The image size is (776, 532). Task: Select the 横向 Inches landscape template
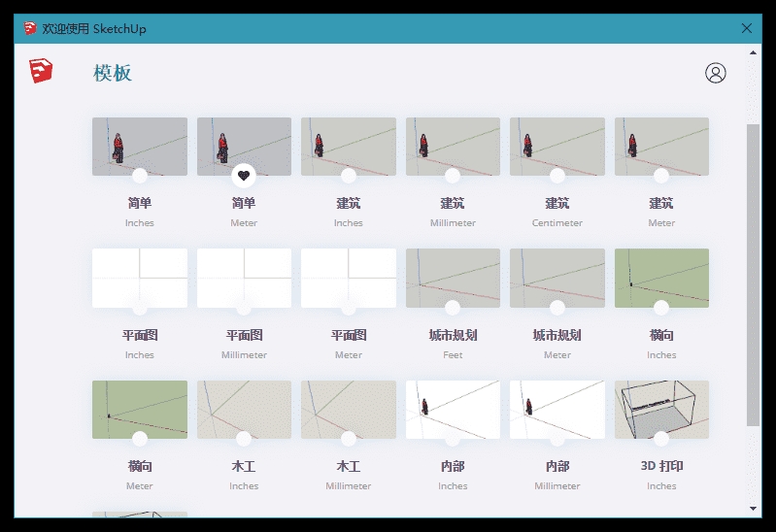[661, 278]
